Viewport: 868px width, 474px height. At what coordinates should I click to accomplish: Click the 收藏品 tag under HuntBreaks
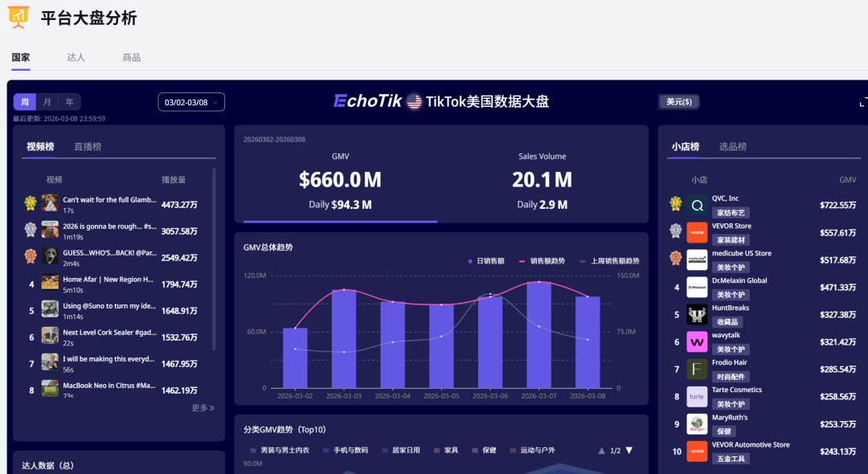pyautogui.click(x=727, y=322)
